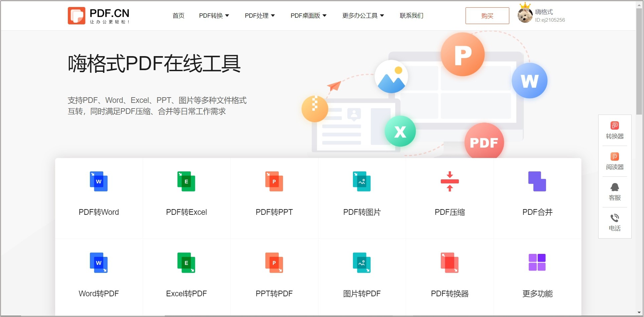
Task: Click the PDF.CN logo
Action: (99, 16)
